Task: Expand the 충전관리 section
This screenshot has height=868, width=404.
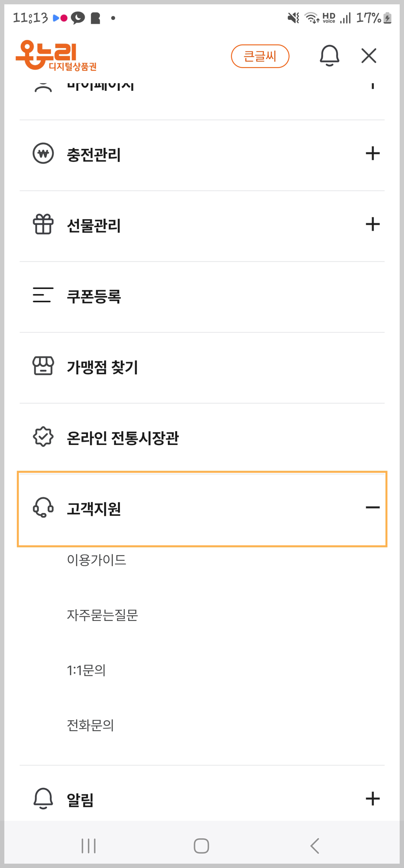Action: (x=373, y=153)
